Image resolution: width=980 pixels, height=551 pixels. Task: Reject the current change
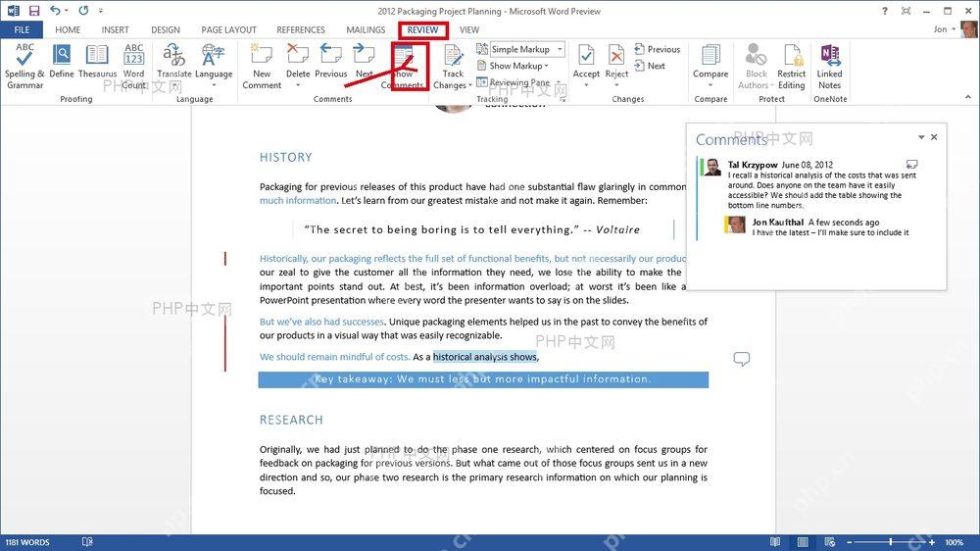[616, 61]
